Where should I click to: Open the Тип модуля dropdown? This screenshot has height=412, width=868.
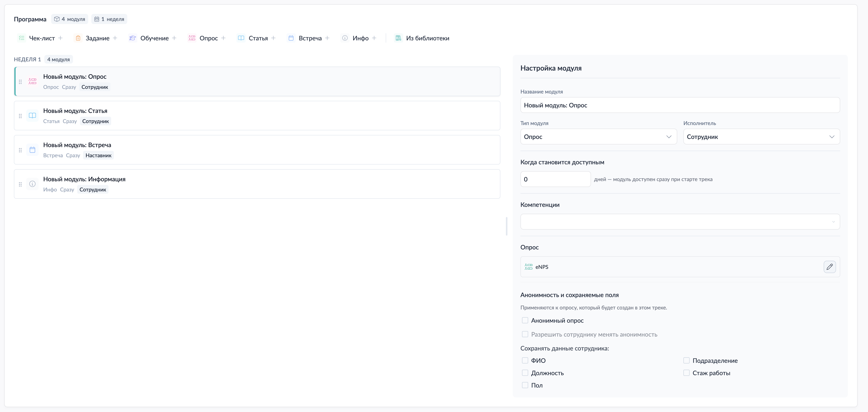tap(599, 137)
